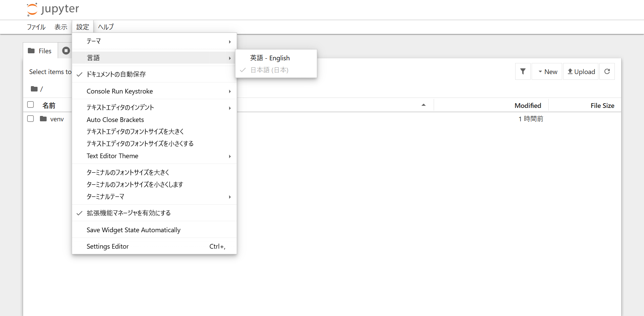
Task: Click the Jupyter logo
Action: pyautogui.click(x=52, y=9)
